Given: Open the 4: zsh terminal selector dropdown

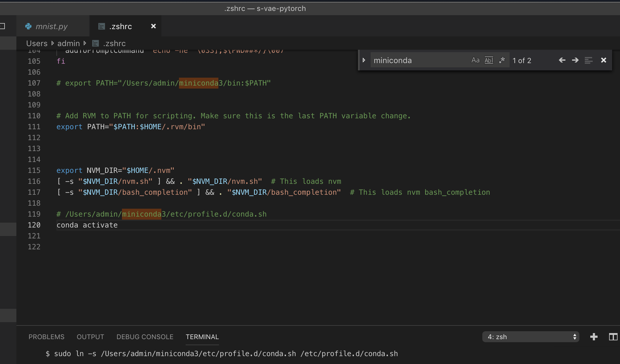Looking at the screenshot, I should pos(530,337).
